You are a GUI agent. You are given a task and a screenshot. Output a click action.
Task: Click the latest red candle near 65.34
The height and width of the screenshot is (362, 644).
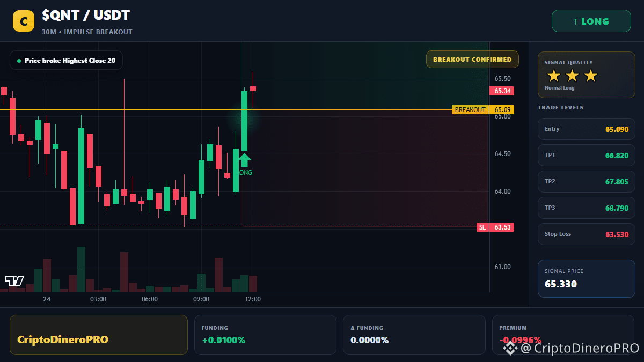click(x=253, y=89)
